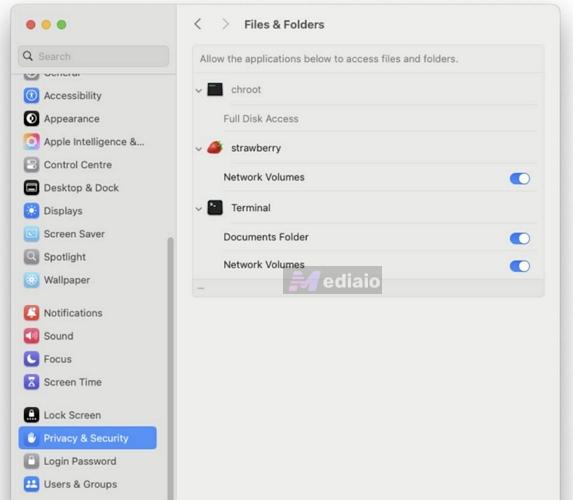Click the Spotlight magnifier icon
Viewport: 573px width, 500px height.
(x=31, y=257)
